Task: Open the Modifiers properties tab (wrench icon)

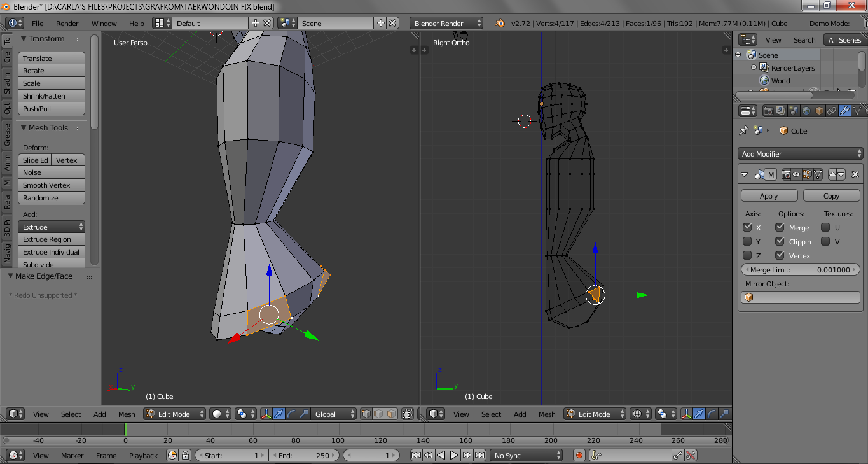Action: coord(844,111)
